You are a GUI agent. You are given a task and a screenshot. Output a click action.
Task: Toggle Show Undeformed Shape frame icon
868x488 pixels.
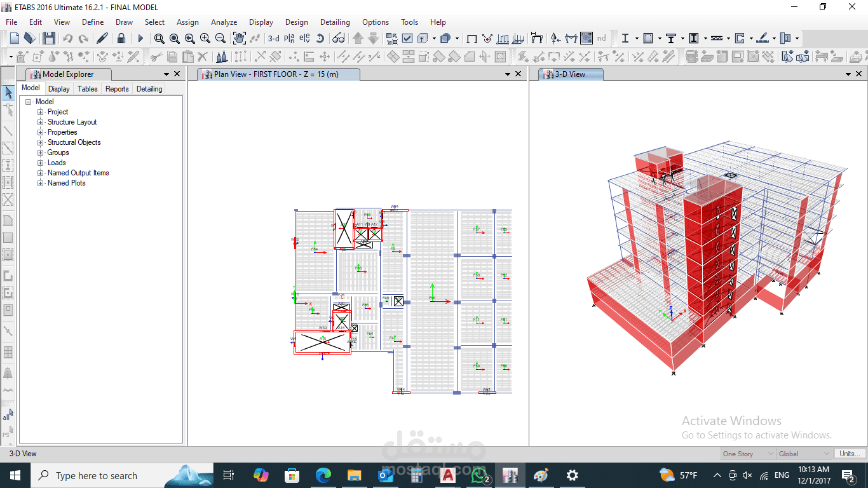(x=471, y=38)
